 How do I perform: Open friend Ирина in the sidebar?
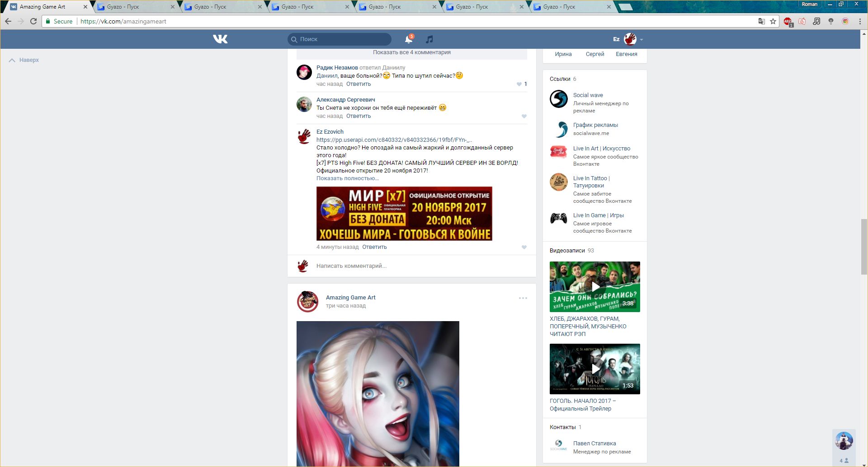pyautogui.click(x=563, y=54)
